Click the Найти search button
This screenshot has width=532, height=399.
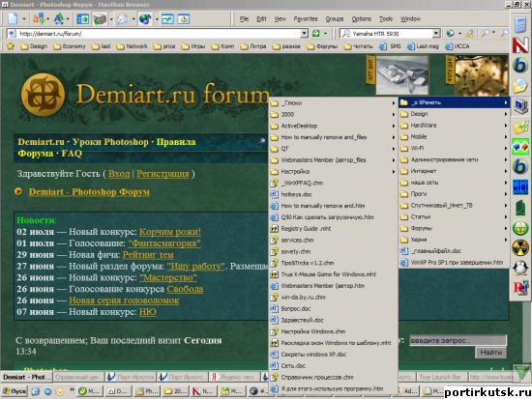click(490, 353)
